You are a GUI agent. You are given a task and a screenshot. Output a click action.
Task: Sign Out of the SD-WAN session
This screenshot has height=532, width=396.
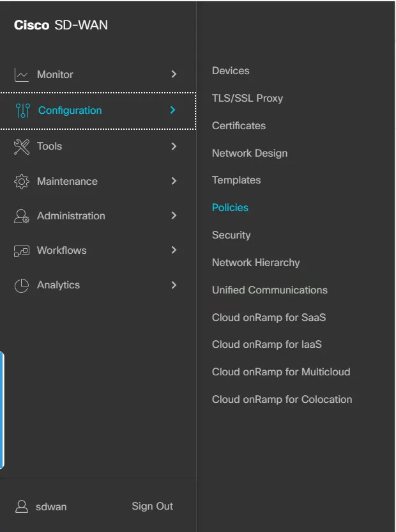pos(152,506)
